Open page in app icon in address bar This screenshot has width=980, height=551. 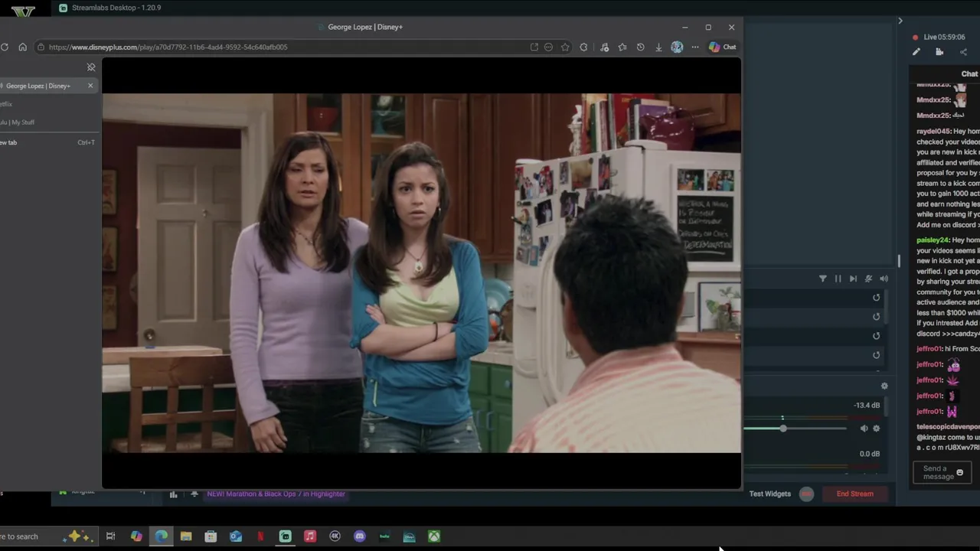click(x=534, y=47)
